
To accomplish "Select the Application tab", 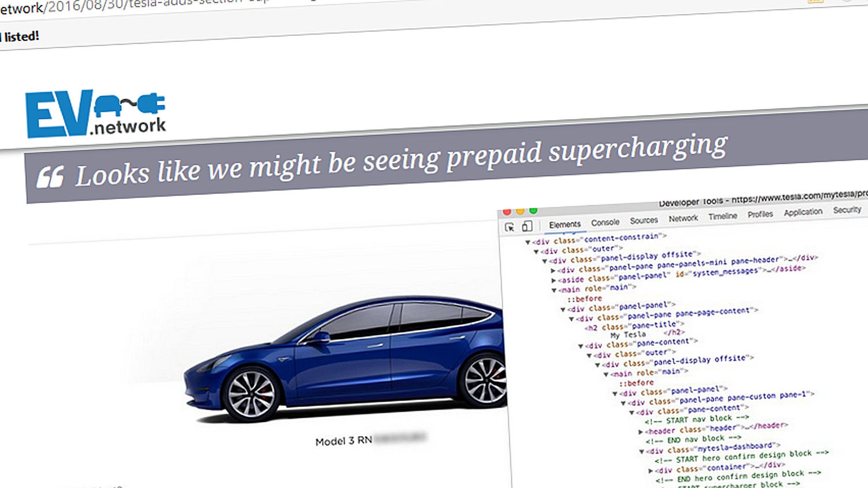I will point(803,212).
